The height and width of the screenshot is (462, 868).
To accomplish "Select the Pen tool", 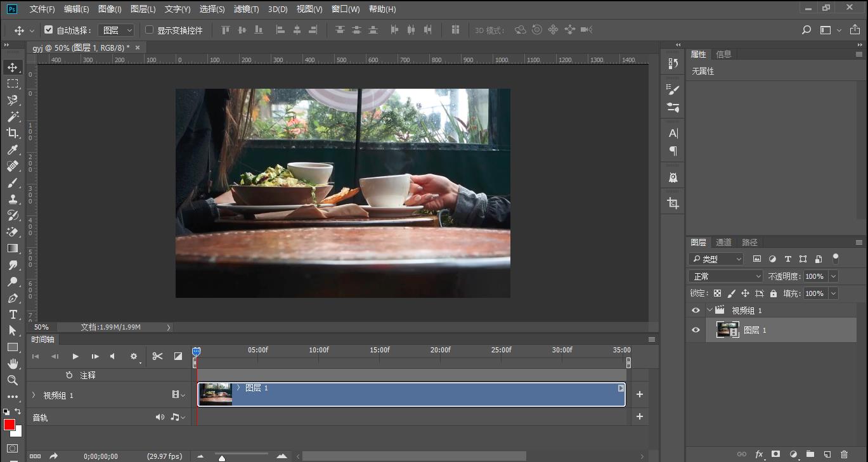I will (x=13, y=298).
